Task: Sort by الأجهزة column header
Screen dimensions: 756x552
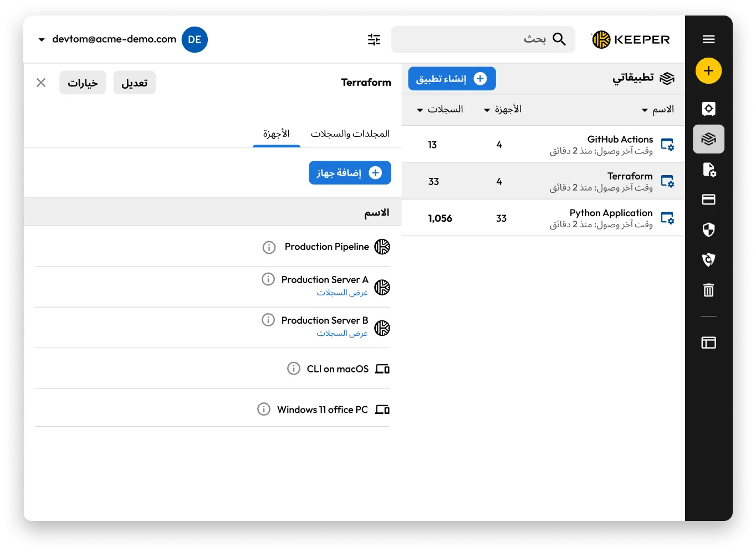Action: [x=503, y=109]
